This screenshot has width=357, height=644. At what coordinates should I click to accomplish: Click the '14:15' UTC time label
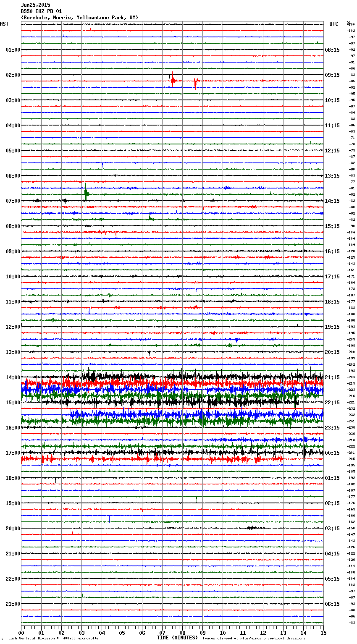332,201
